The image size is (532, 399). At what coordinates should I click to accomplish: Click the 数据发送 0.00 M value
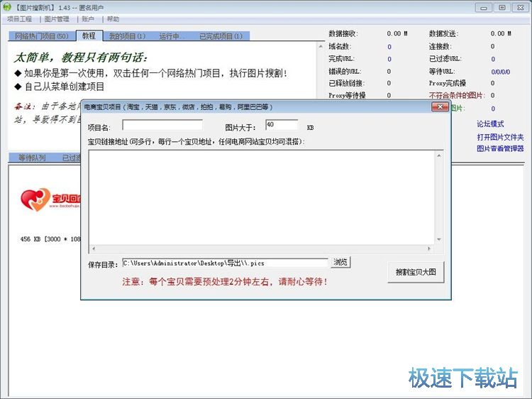click(501, 33)
